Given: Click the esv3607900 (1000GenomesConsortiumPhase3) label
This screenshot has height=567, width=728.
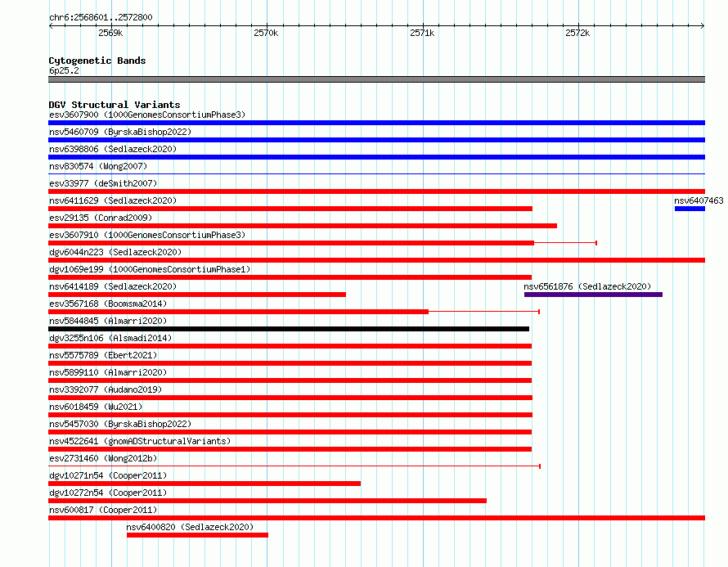Looking at the screenshot, I should coord(147,115).
